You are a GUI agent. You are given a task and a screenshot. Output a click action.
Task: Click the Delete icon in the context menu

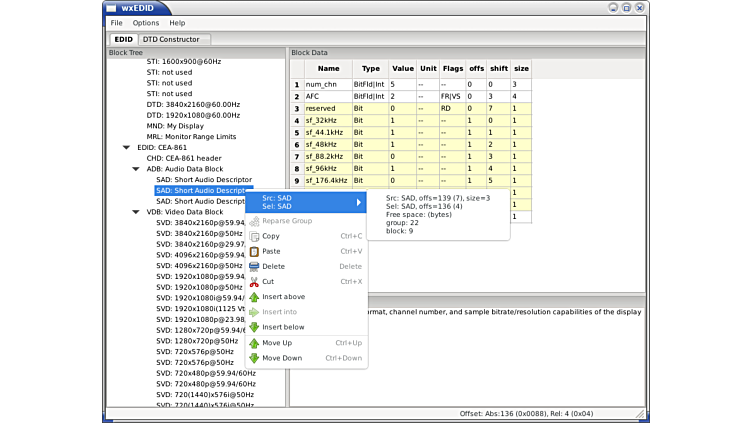pyautogui.click(x=254, y=266)
